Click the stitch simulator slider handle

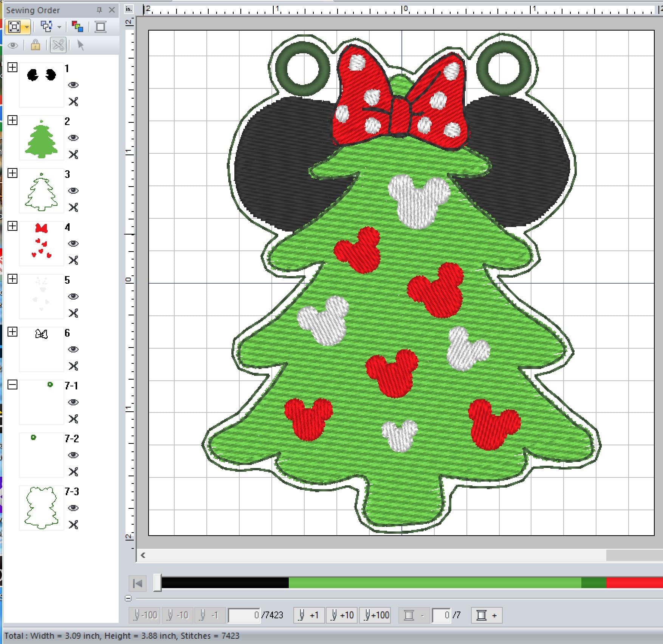158,583
